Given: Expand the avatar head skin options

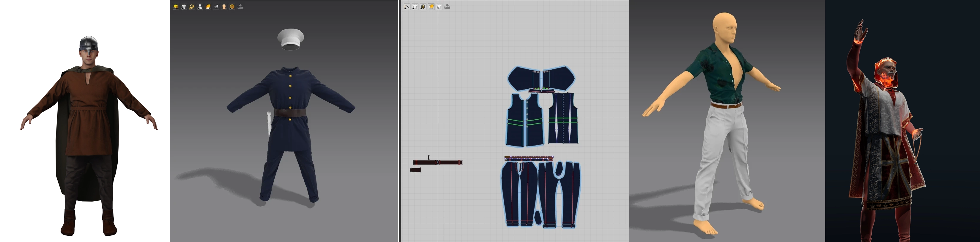Looking at the screenshot, I should (224, 7).
